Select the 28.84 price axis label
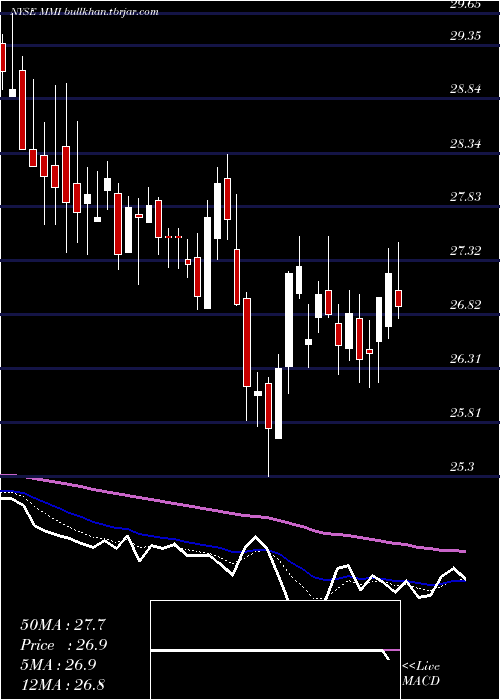Screen dimensions: 500x700 tap(465, 89)
